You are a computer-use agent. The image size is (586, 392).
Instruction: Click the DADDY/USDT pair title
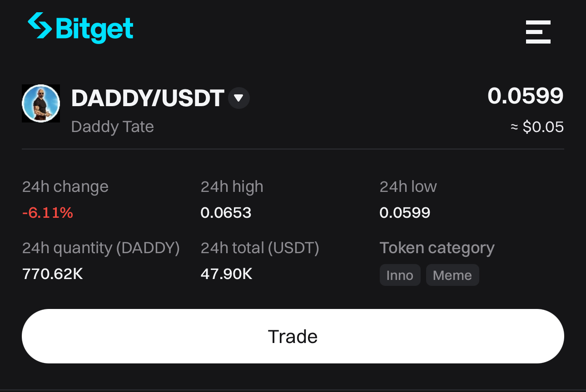[x=148, y=98]
